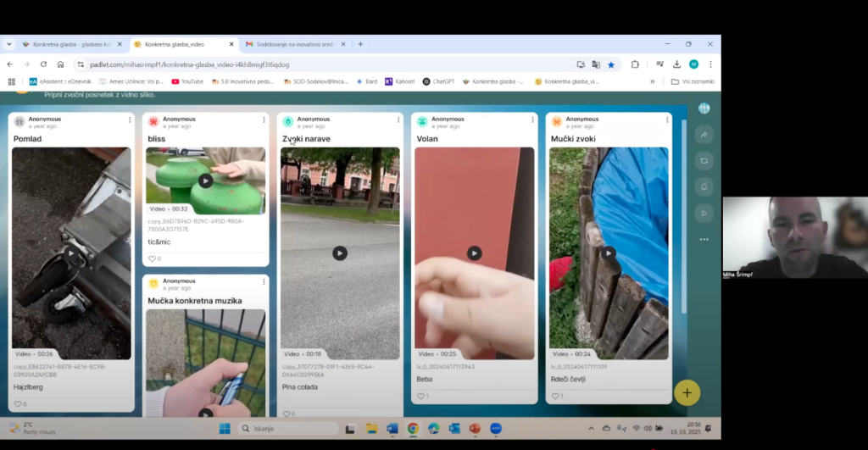The width and height of the screenshot is (868, 450).
Task: Open ChatGPT bookmark
Action: (x=438, y=81)
